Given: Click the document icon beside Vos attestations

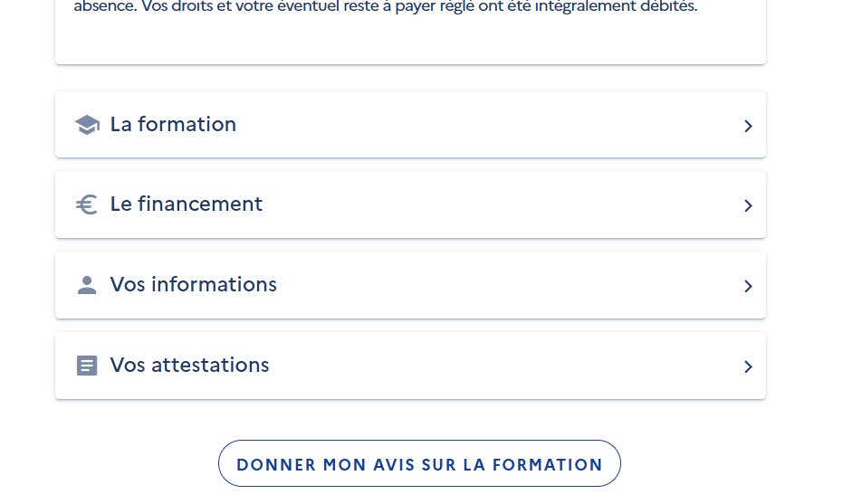Looking at the screenshot, I should [87, 366].
